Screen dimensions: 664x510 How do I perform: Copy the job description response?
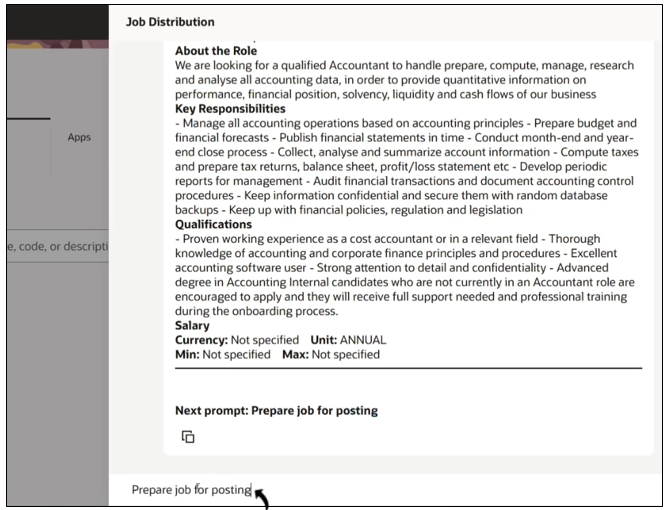pos(188,437)
